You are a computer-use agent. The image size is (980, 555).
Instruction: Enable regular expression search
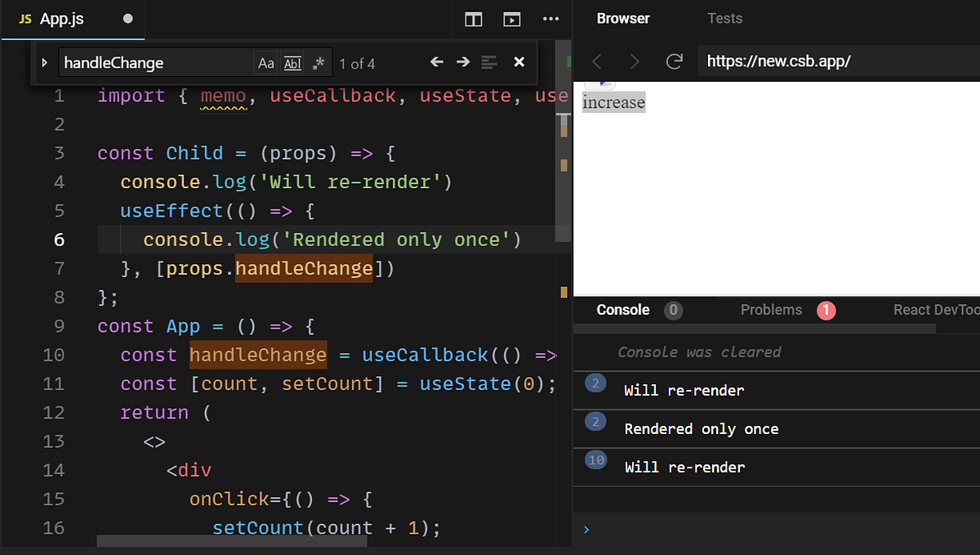click(x=318, y=62)
